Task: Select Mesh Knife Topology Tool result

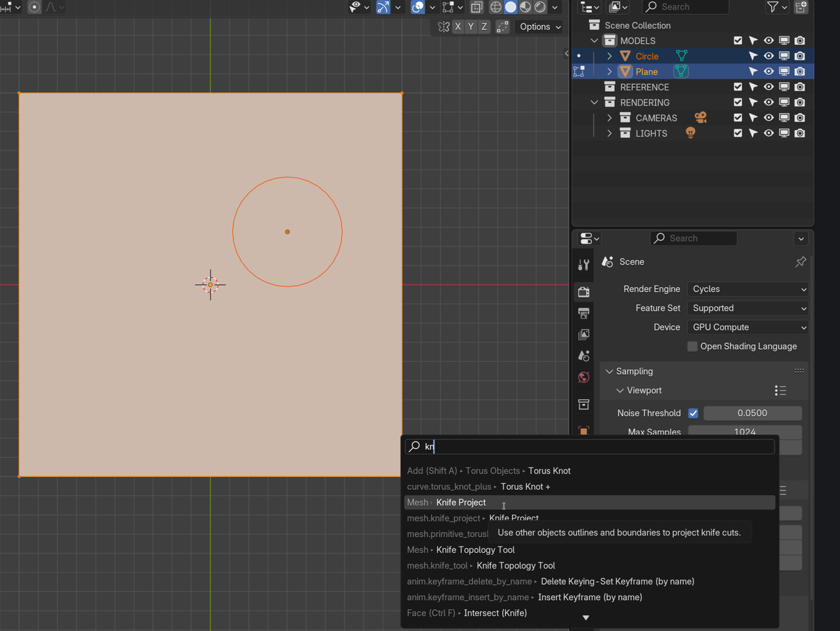Action: pyautogui.click(x=475, y=550)
